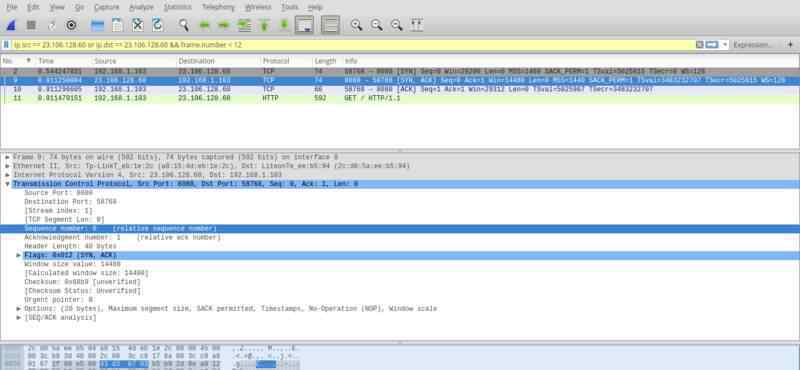Zoom in the main window text
The width and height of the screenshot is (800, 370).
click(x=356, y=25)
